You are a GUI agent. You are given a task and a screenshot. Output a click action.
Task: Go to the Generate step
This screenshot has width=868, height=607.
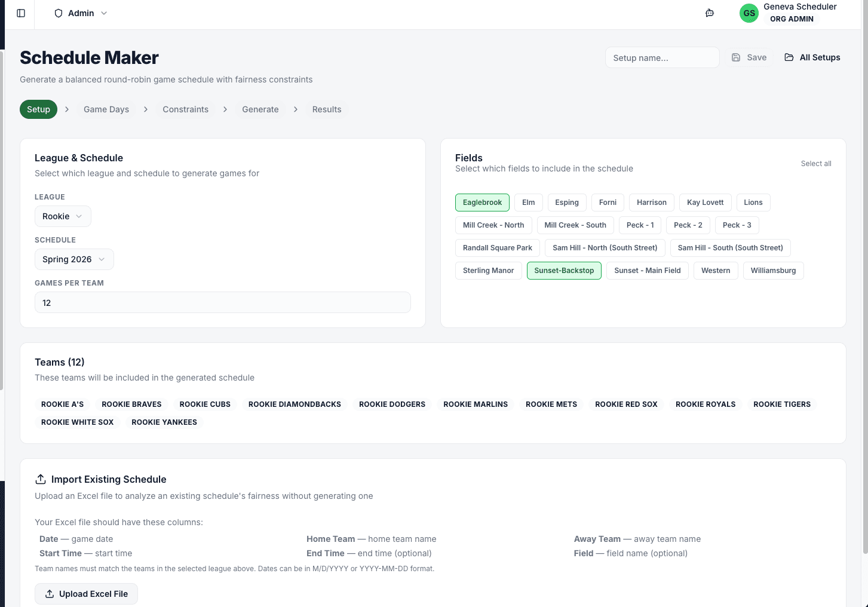tap(260, 109)
